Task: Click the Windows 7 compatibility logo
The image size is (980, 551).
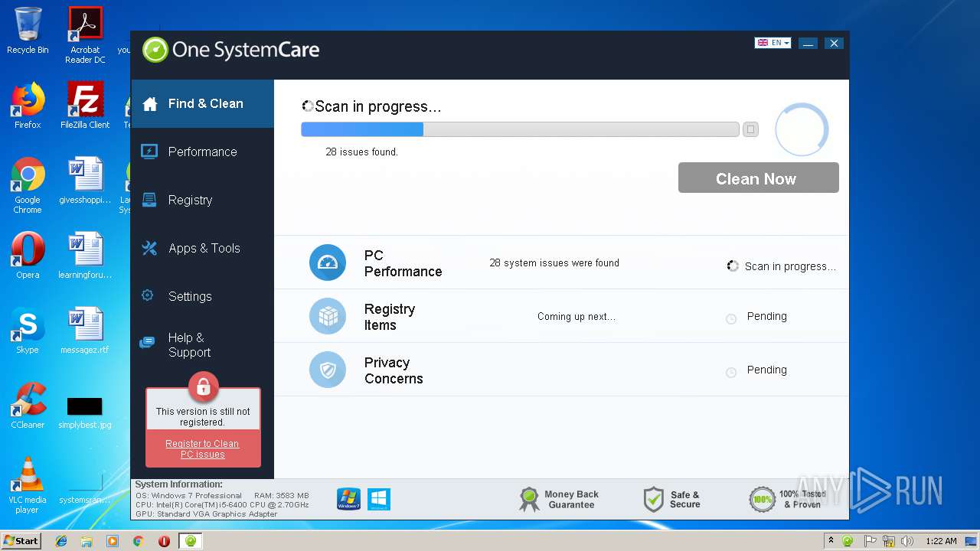Action: [348, 499]
